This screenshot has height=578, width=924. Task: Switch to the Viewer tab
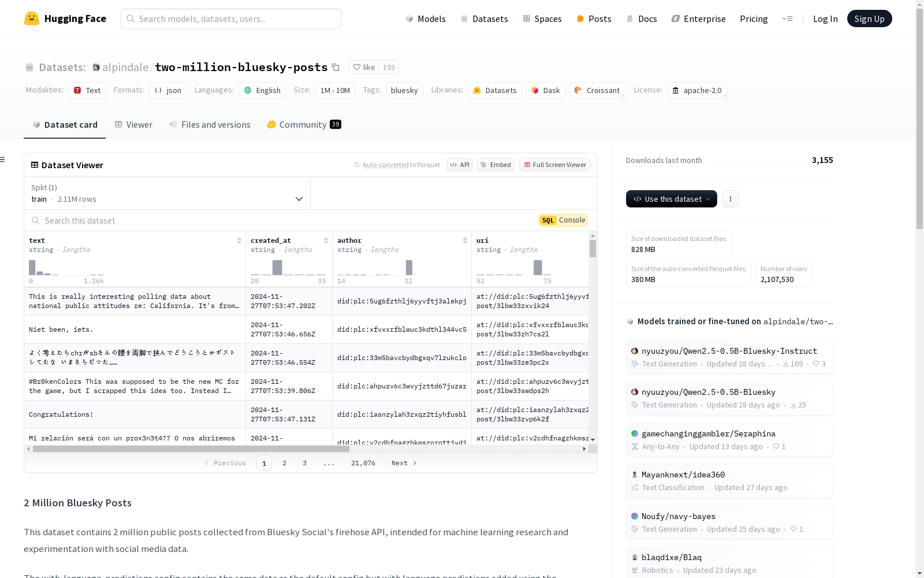[x=133, y=125]
